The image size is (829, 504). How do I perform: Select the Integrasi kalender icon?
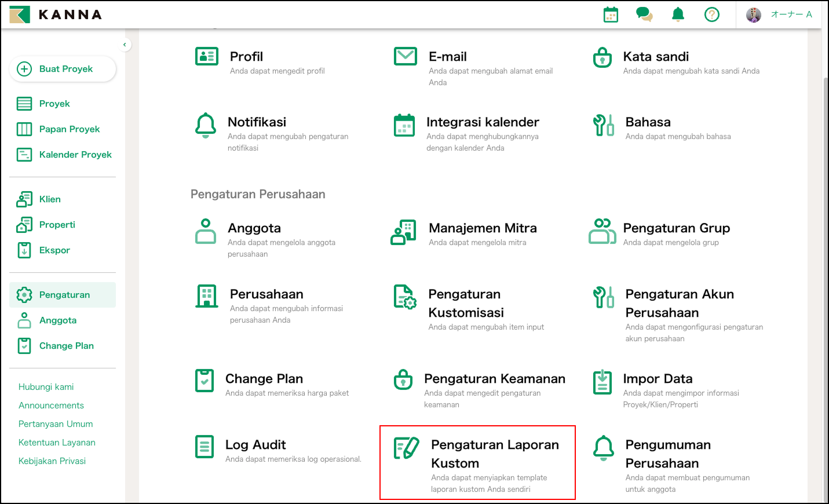click(x=404, y=125)
